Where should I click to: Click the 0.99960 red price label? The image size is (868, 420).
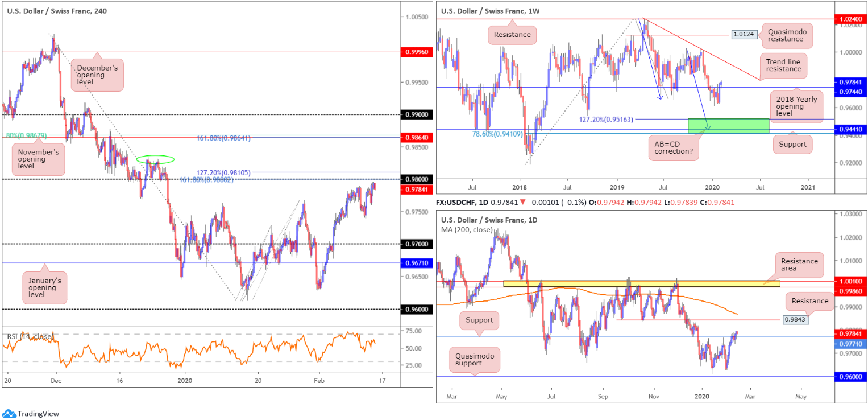417,52
